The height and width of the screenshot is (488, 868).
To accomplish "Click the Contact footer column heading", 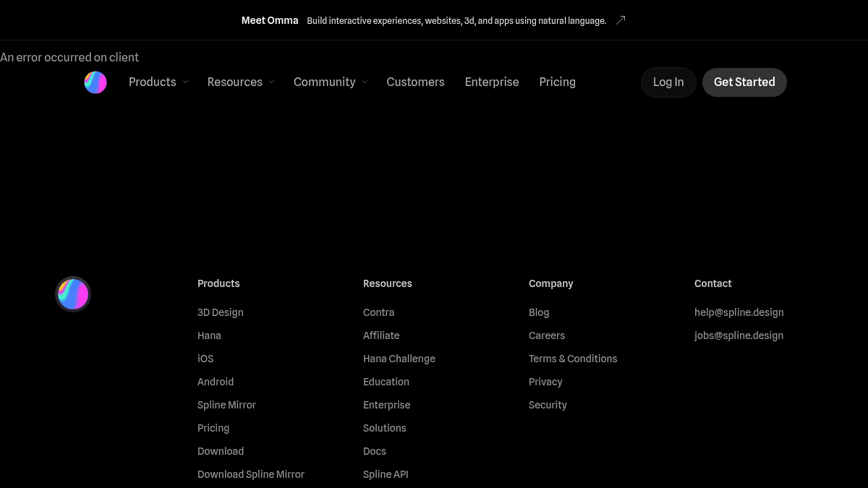I will [x=713, y=283].
